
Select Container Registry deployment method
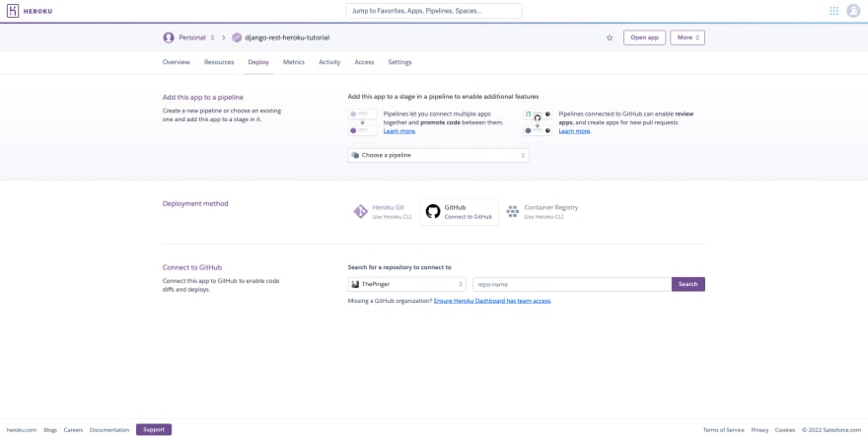pyautogui.click(x=542, y=211)
